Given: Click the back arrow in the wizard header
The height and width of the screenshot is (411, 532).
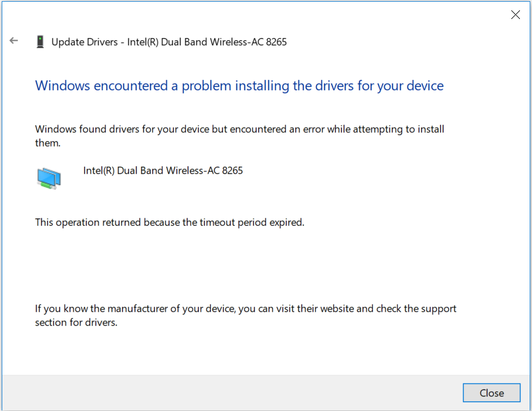Looking at the screenshot, I should click(x=14, y=41).
